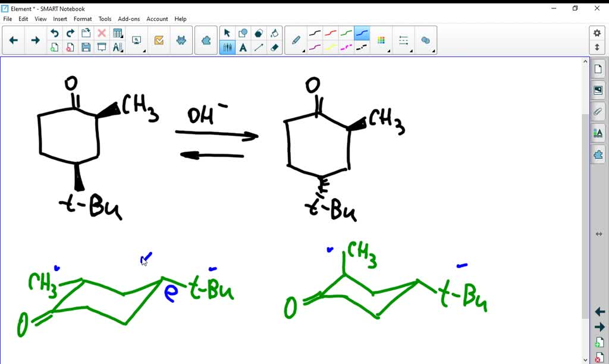
Task: Select the Eraser tool
Action: (x=274, y=48)
